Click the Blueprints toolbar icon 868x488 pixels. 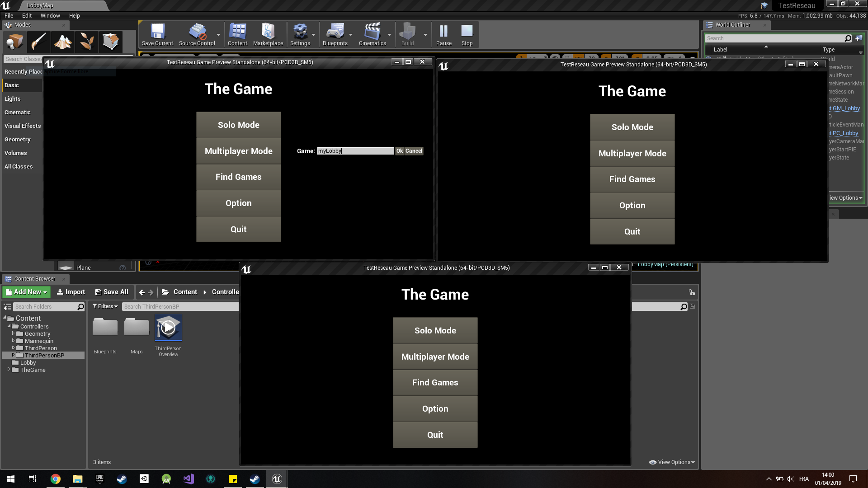pyautogui.click(x=335, y=35)
